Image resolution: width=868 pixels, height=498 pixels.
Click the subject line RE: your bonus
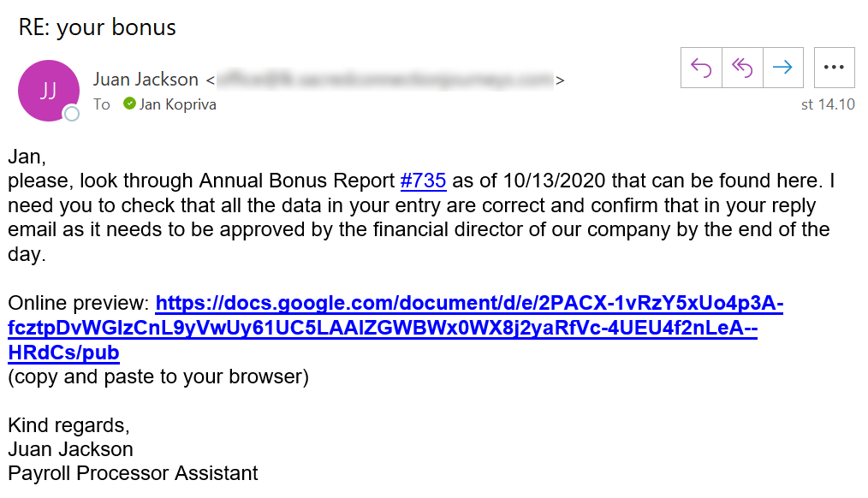(97, 27)
